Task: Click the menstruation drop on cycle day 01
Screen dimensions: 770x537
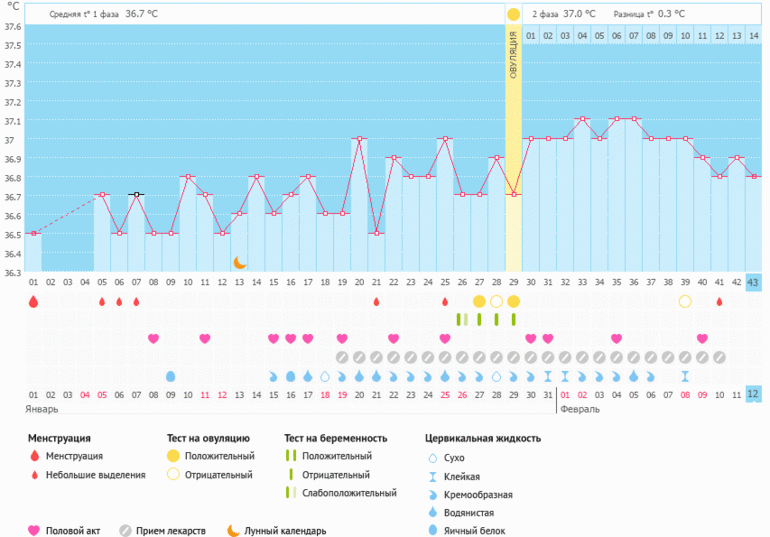Action: 33,301
